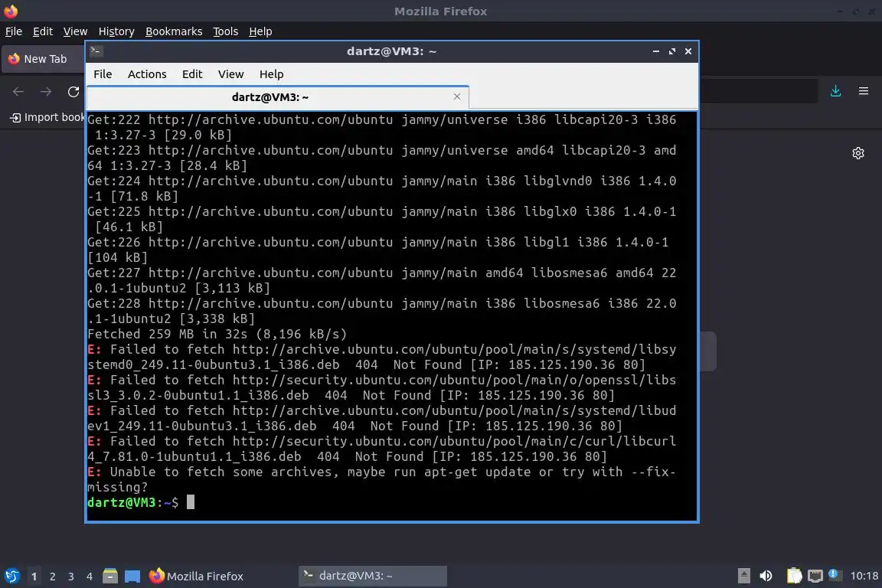Click the failed fetch openssl libssl3 error

[x=382, y=387]
